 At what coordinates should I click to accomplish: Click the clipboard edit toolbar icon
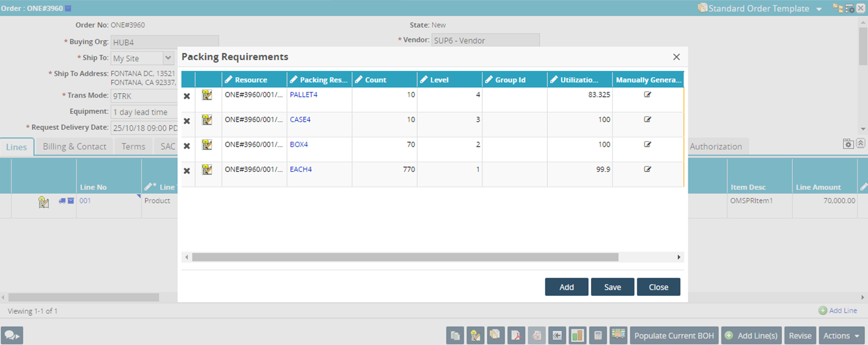click(x=476, y=335)
